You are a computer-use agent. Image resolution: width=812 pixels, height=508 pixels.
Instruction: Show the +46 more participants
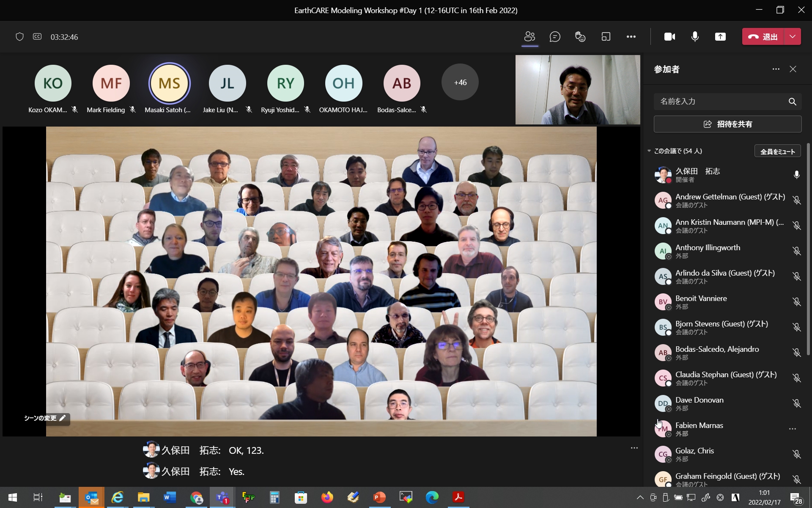pos(460,83)
